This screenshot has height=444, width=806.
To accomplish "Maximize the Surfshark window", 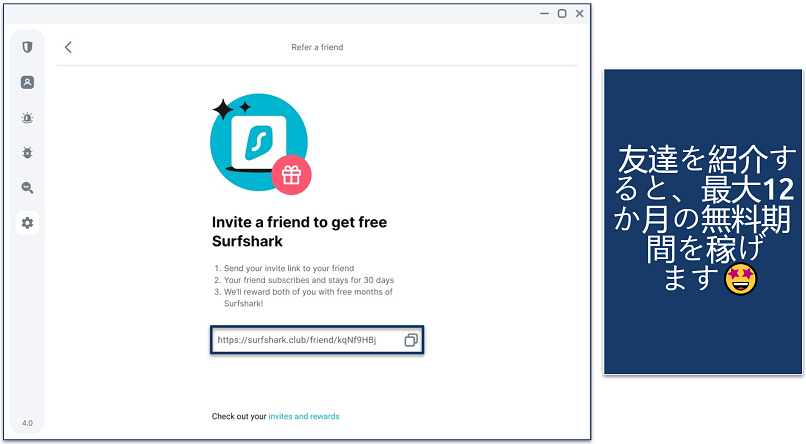I will pos(562,13).
